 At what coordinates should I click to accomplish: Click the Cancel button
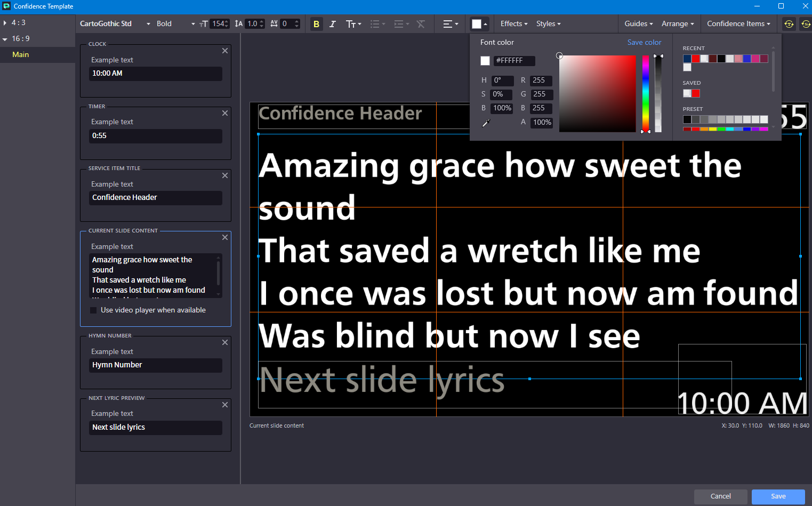click(x=720, y=496)
